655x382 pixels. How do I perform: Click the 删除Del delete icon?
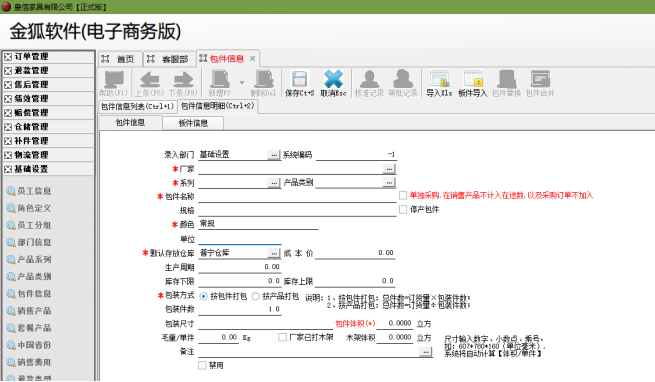263,84
